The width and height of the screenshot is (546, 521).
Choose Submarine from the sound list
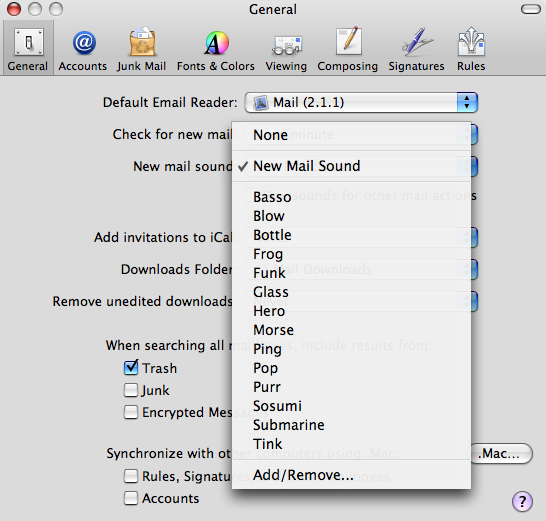click(x=351, y=425)
